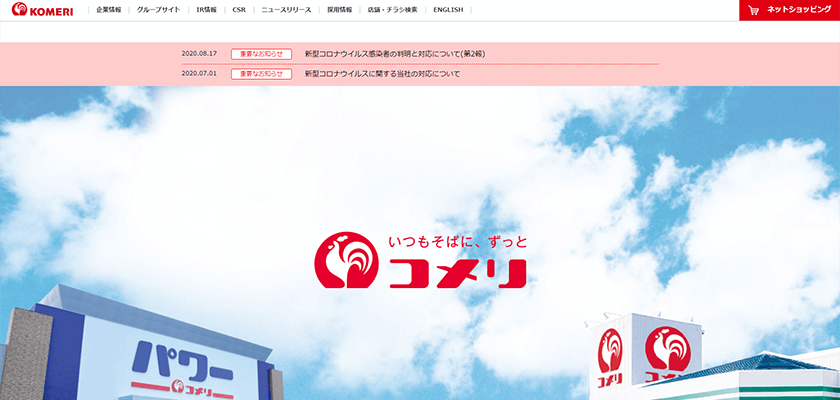The image size is (840, 400).
Task: Click the 重要なお知らせ tag for 2020.07.01
Action: coord(261,74)
